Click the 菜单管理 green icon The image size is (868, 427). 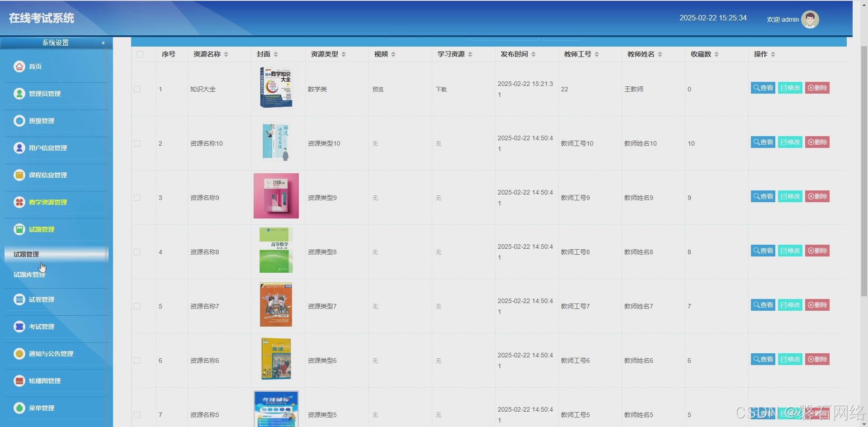19,408
